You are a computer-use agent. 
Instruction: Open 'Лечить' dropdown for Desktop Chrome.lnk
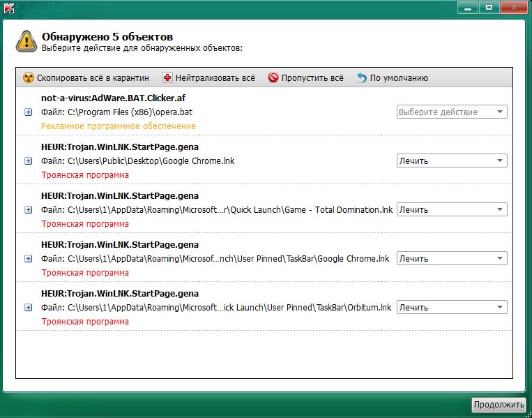(451, 161)
